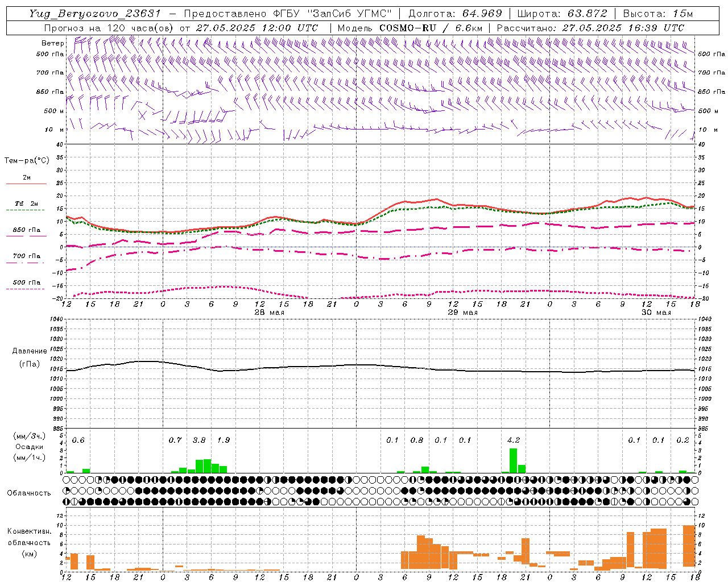
Task: Click the 29 мая date label
Action: point(463,313)
